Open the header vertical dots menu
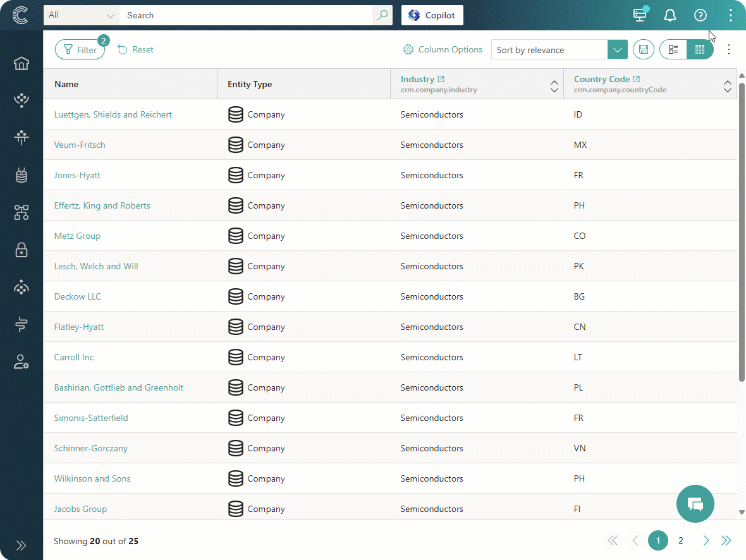 coord(730,15)
